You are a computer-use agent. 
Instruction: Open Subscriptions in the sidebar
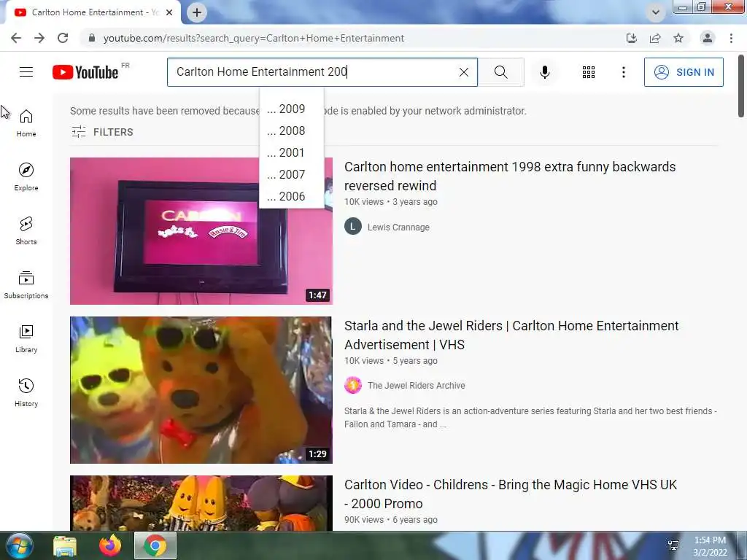pyautogui.click(x=26, y=285)
